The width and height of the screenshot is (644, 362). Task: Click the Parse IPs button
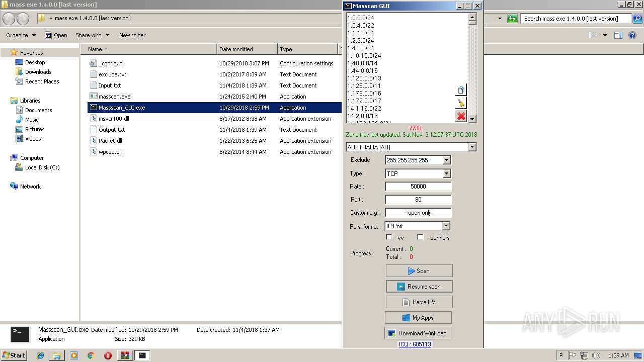(419, 302)
